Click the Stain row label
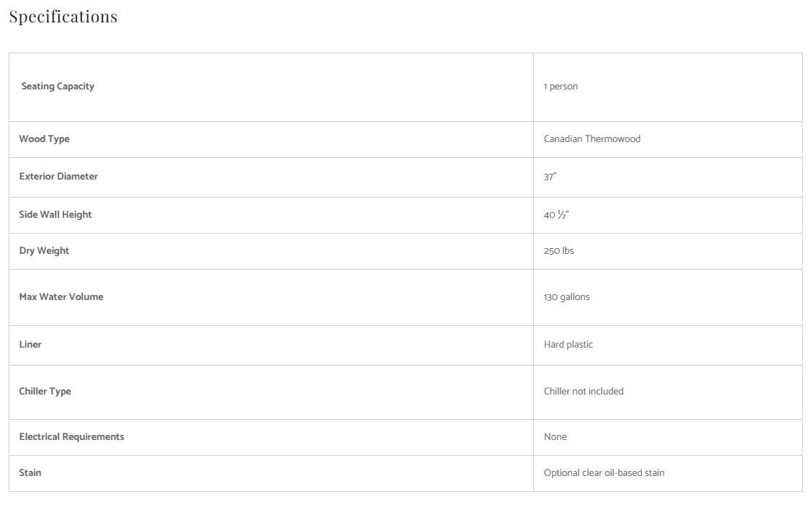 pos(30,473)
